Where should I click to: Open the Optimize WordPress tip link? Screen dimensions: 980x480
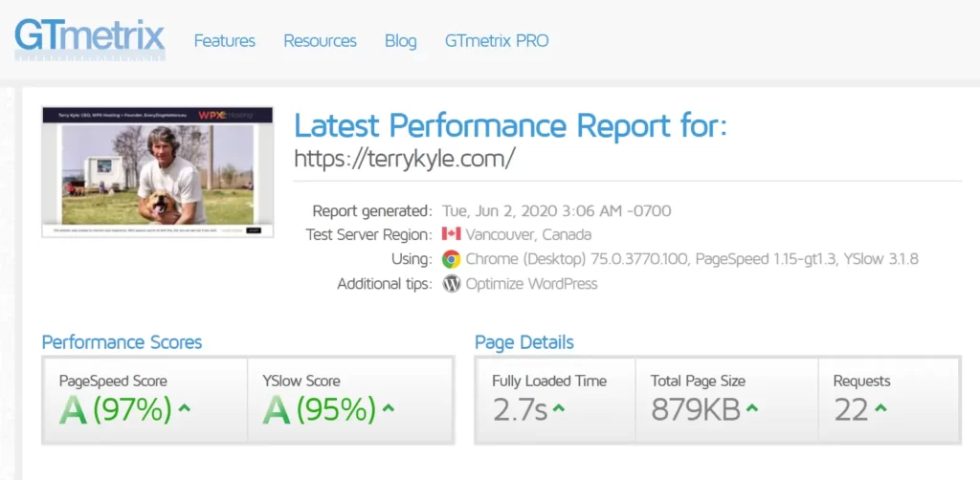tap(531, 284)
